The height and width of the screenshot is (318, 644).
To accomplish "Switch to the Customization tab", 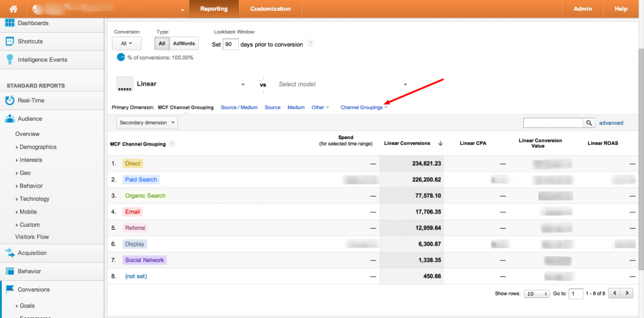I will tap(270, 9).
